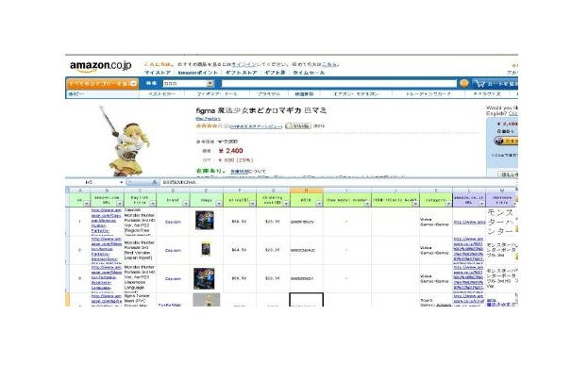Viewport: 588px width, 382px height.
Task: Open the filter dropdown on shipping cost header
Action: tap(286, 204)
